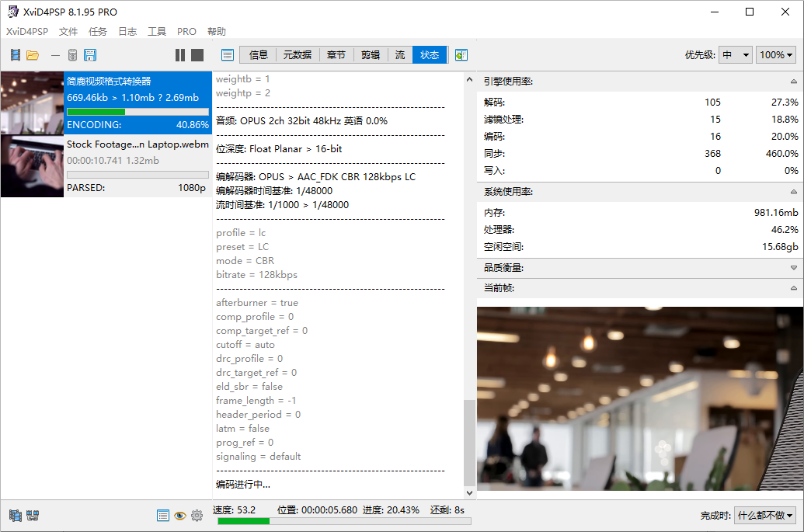
Task: Click the add video file filmstrip icon
Action: (x=15, y=55)
